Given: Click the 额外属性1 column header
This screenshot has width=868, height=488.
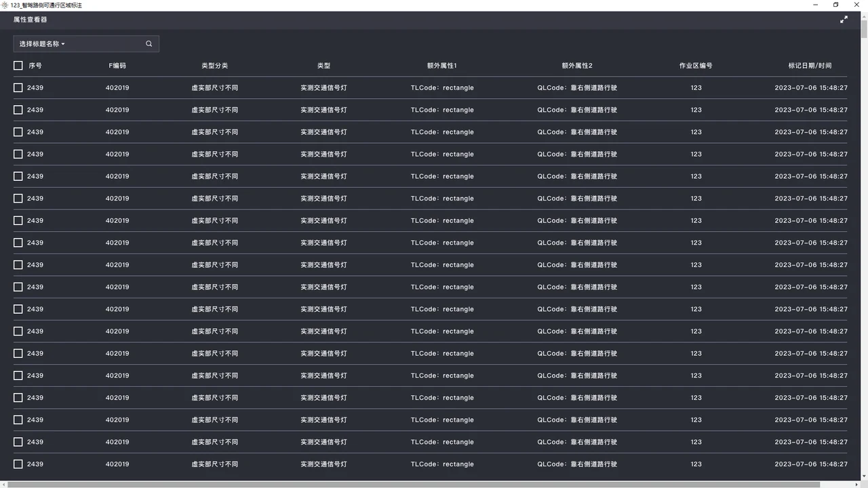Looking at the screenshot, I should coord(442,66).
